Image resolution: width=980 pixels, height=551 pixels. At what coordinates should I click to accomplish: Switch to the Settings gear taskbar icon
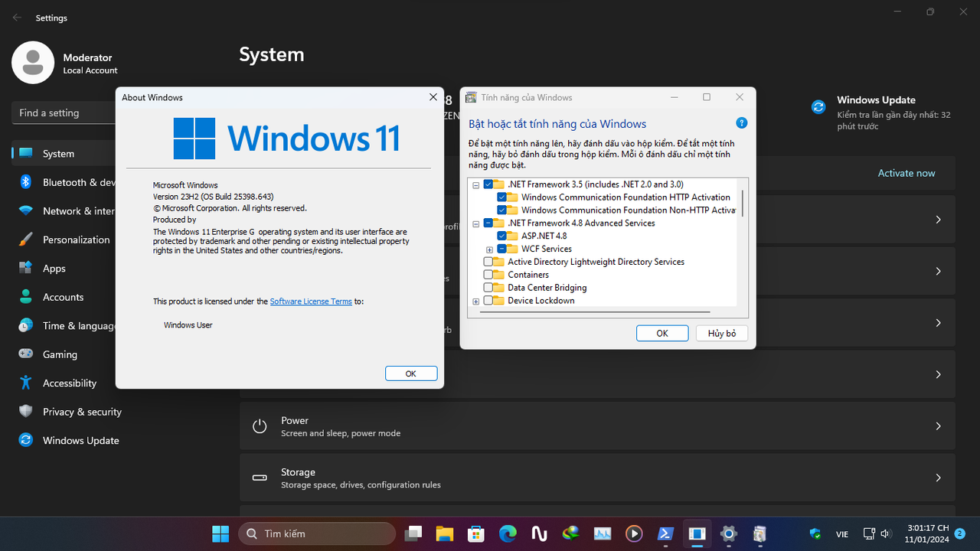pyautogui.click(x=729, y=533)
